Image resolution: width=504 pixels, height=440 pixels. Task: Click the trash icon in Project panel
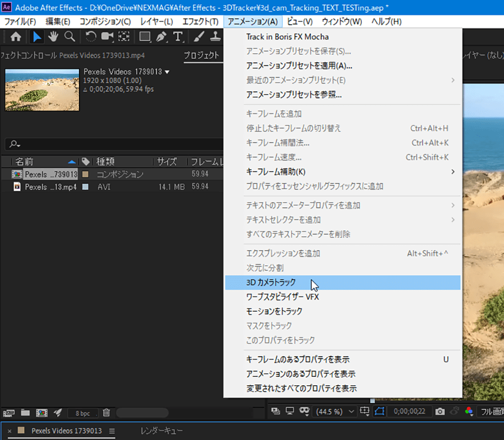point(106,413)
